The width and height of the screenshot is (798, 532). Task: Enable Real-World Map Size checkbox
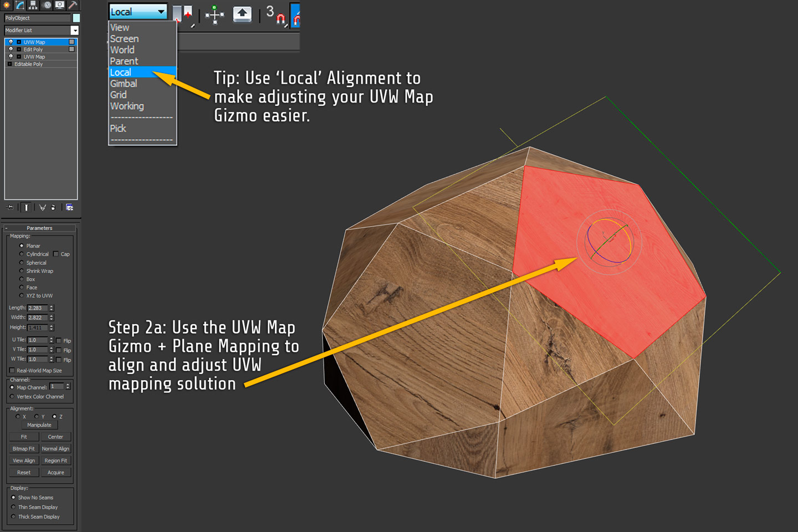(12, 370)
